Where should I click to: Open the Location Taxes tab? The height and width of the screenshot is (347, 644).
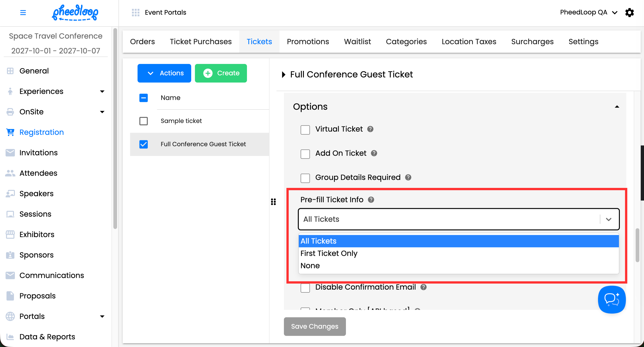[469, 42]
